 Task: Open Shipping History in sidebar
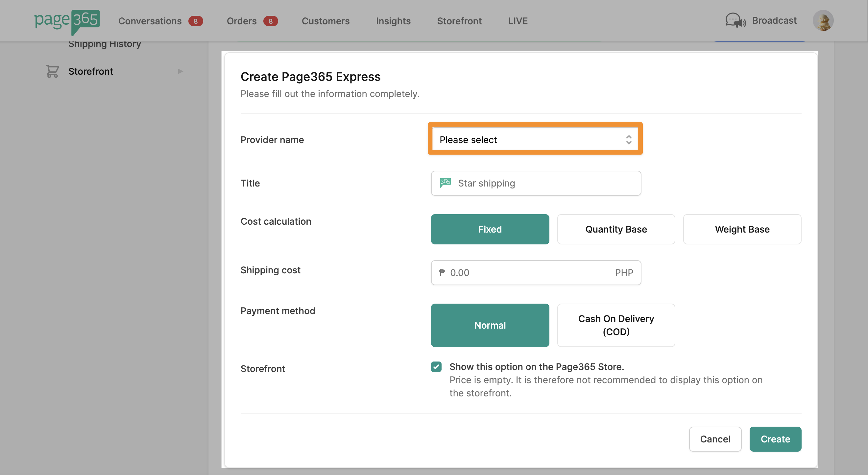tap(105, 44)
